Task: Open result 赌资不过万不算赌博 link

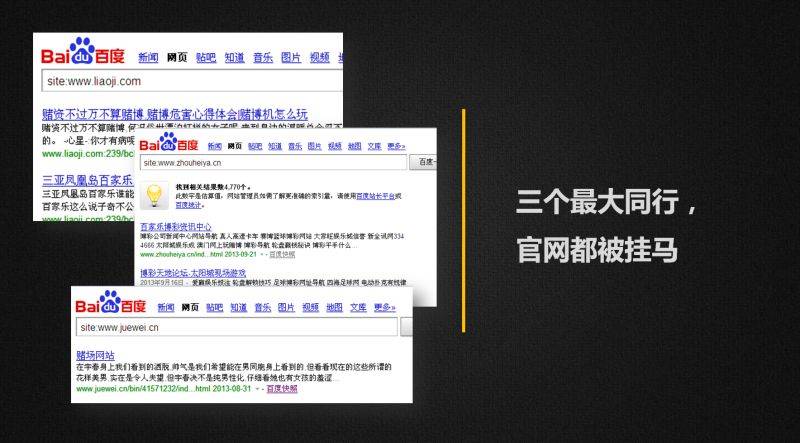Action: 175,113
